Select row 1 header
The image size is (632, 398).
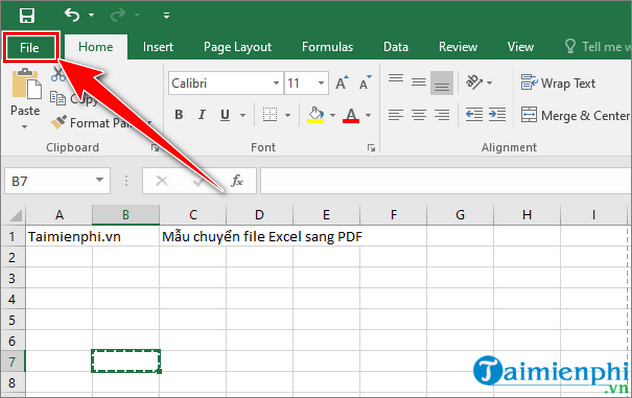pyautogui.click(x=12, y=236)
